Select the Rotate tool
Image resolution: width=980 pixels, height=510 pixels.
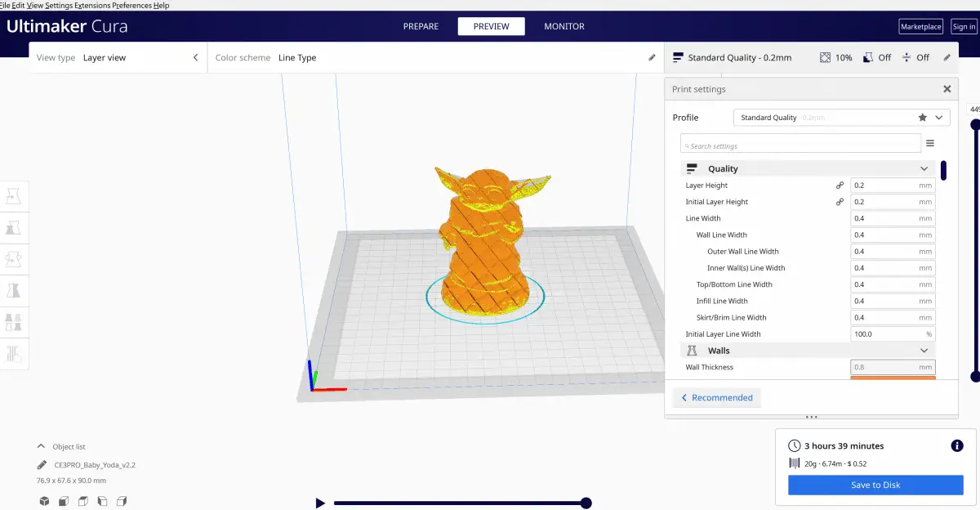(x=14, y=258)
